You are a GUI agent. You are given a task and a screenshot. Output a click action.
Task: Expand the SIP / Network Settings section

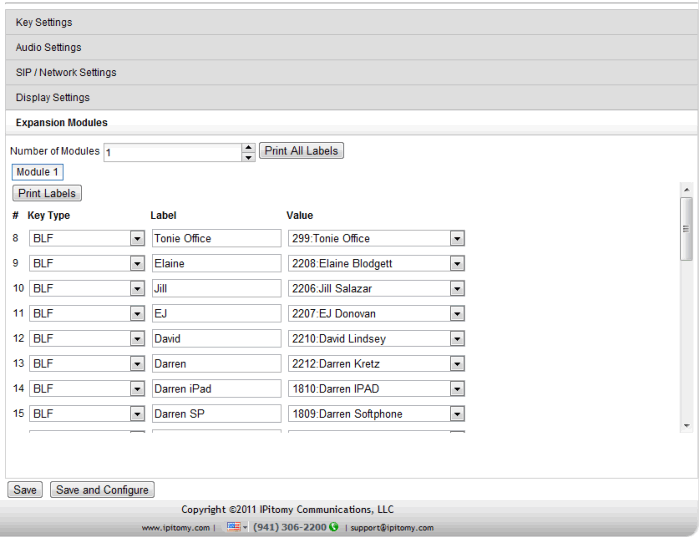351,72
